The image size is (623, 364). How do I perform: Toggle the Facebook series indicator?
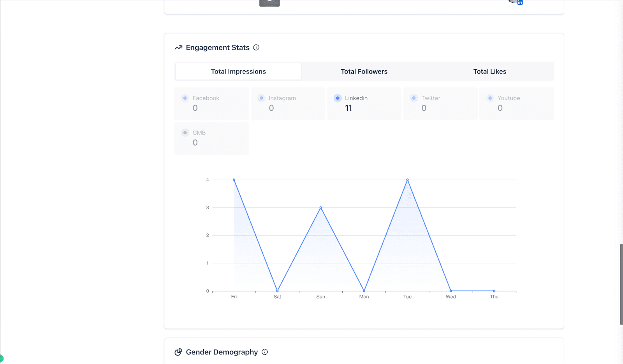[x=185, y=98]
